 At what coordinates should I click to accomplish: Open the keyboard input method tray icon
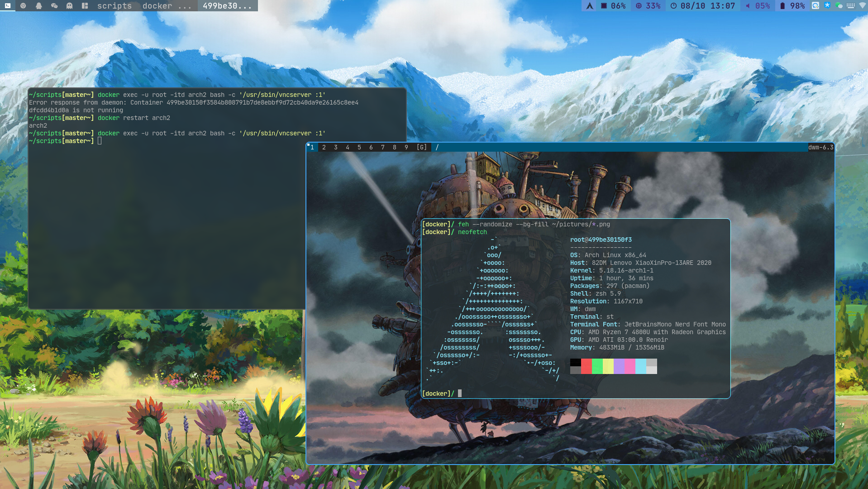(x=850, y=6)
